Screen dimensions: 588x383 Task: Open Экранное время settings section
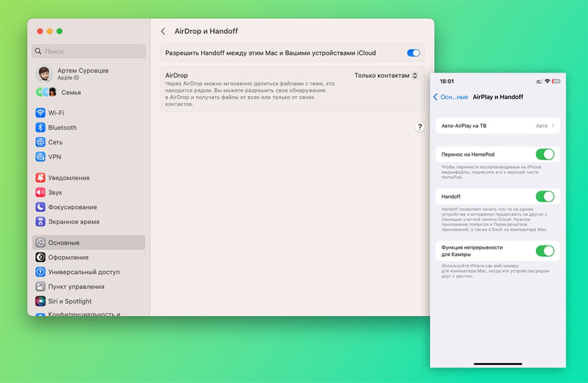(x=89, y=222)
